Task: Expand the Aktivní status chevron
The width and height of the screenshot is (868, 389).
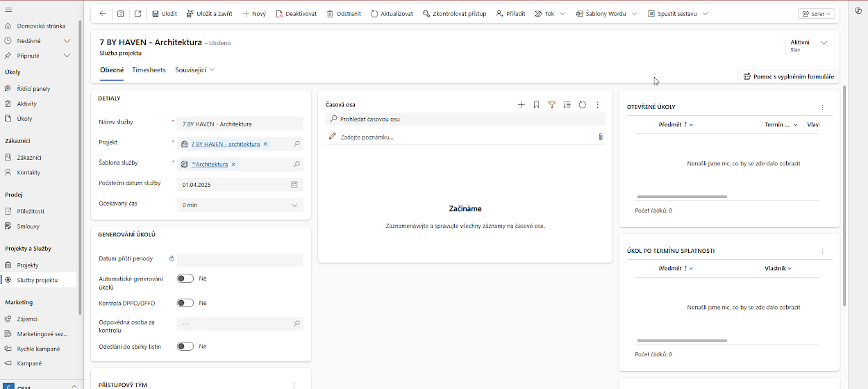Action: pyautogui.click(x=824, y=43)
